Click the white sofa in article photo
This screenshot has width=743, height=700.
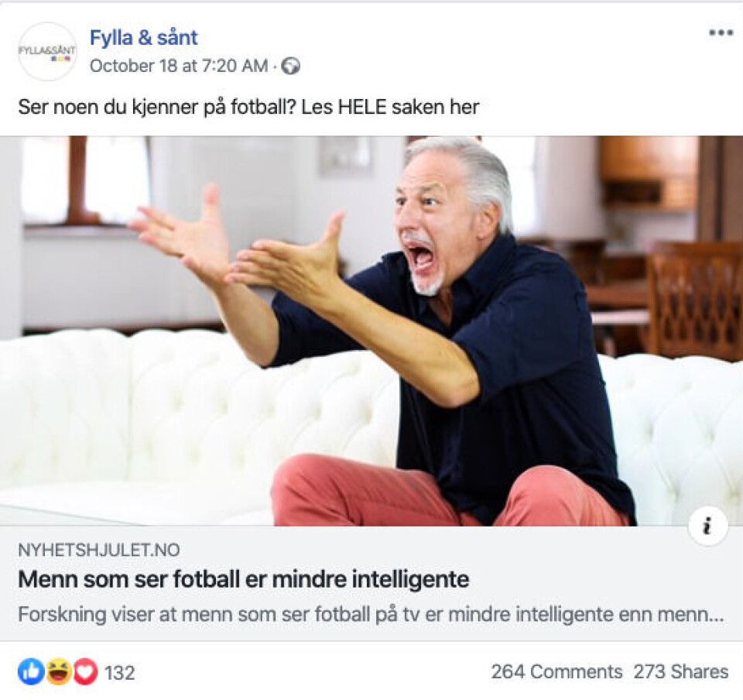(x=142, y=417)
